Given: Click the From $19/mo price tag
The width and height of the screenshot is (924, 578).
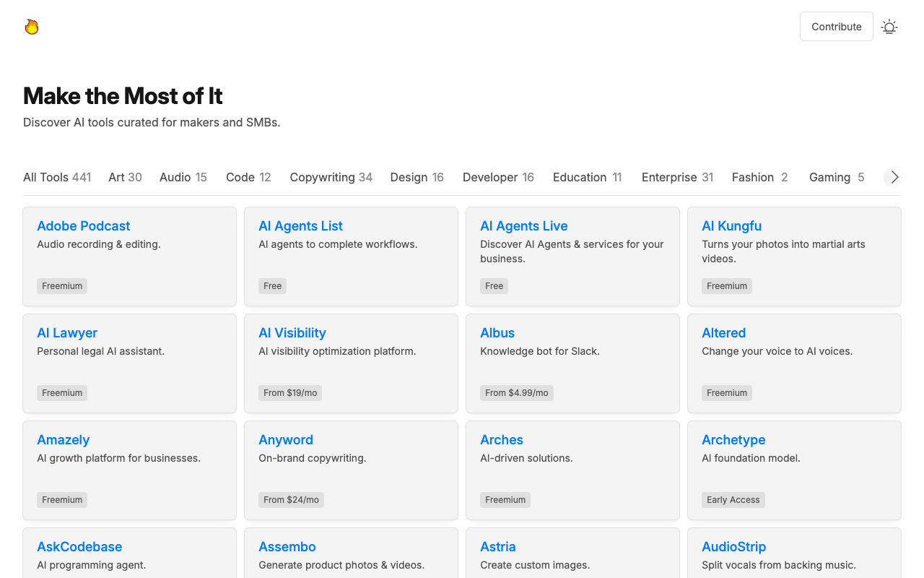Looking at the screenshot, I should click(290, 393).
